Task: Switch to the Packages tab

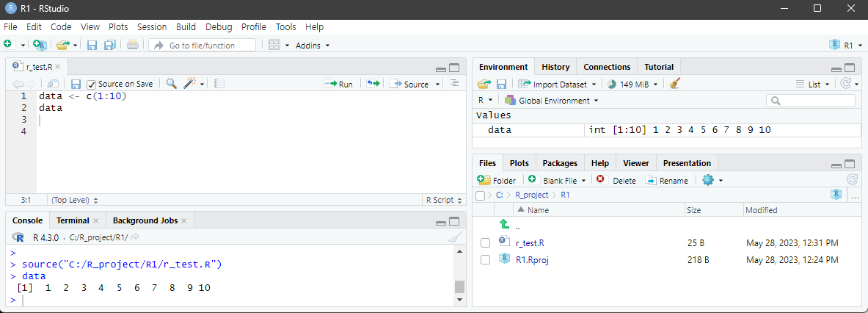Action: point(560,163)
